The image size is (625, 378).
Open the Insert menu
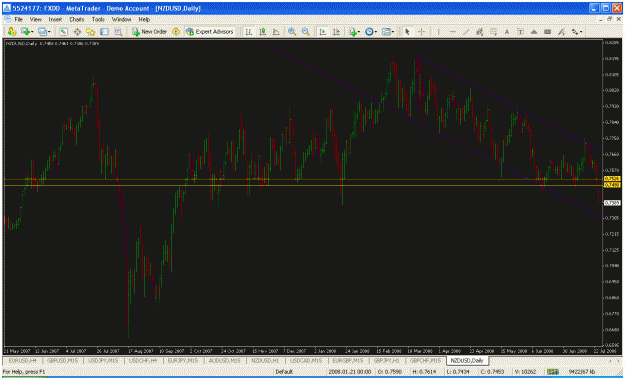point(55,19)
